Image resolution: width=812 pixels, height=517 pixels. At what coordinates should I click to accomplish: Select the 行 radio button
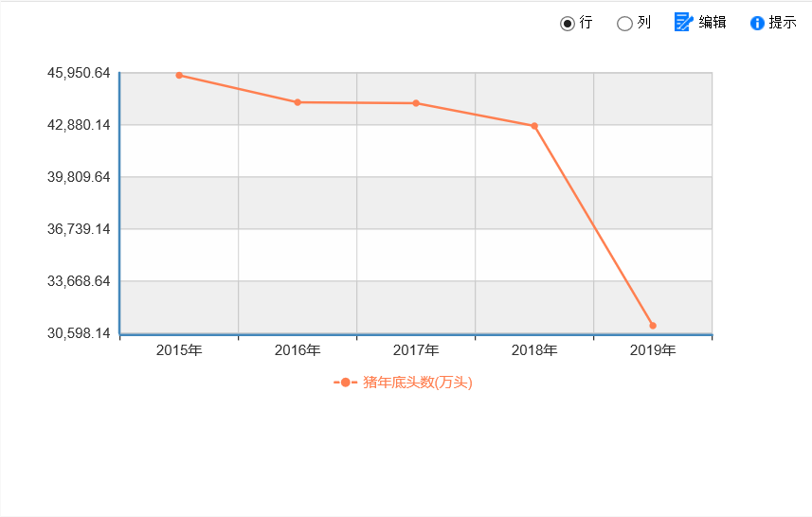[x=568, y=24]
